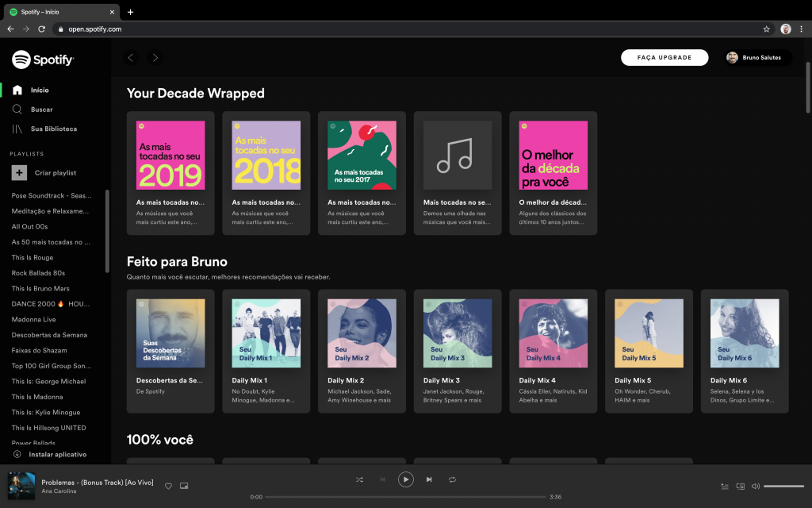This screenshot has width=812, height=508.
Task: Open Início in sidebar
Action: pos(40,90)
